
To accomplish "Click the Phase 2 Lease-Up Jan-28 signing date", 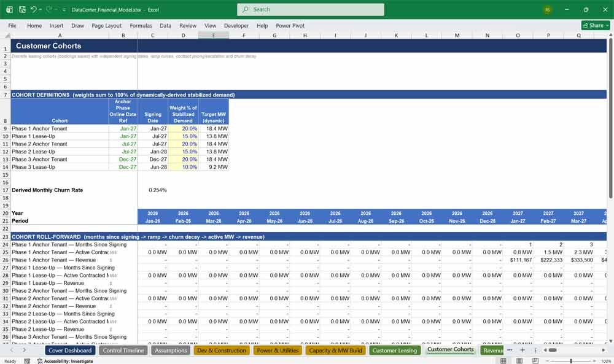I will pyautogui.click(x=153, y=152).
